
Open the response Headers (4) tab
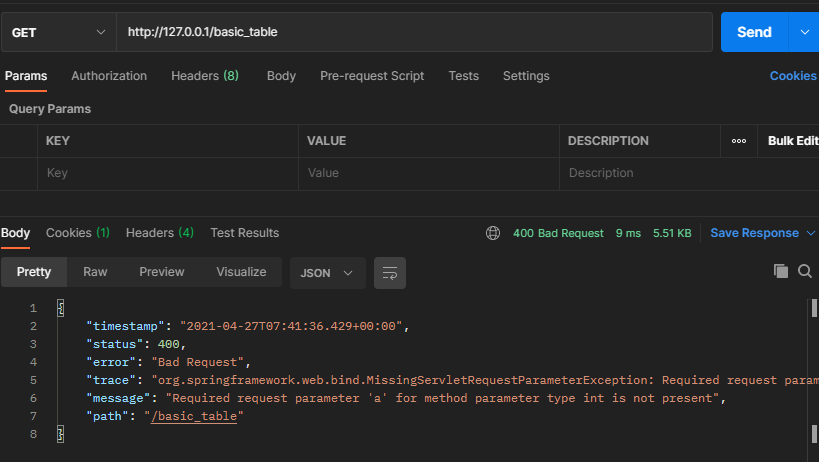[x=160, y=233]
